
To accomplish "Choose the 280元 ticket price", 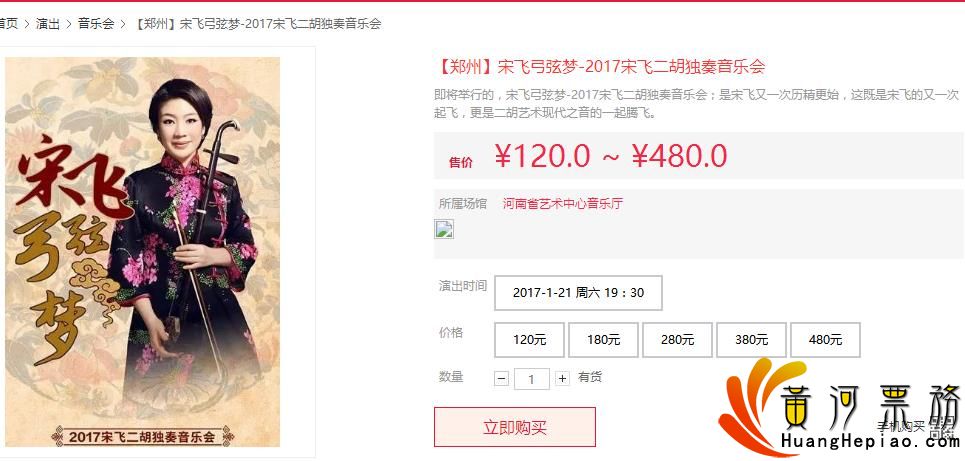I will (677, 340).
